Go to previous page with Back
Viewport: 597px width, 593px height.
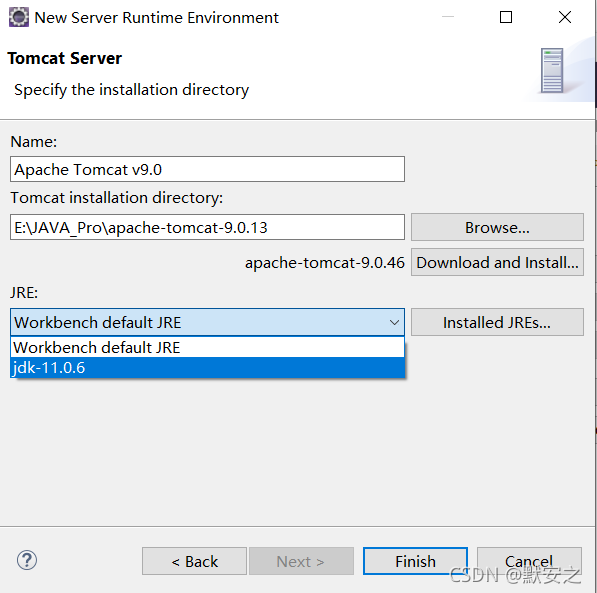click(x=194, y=561)
